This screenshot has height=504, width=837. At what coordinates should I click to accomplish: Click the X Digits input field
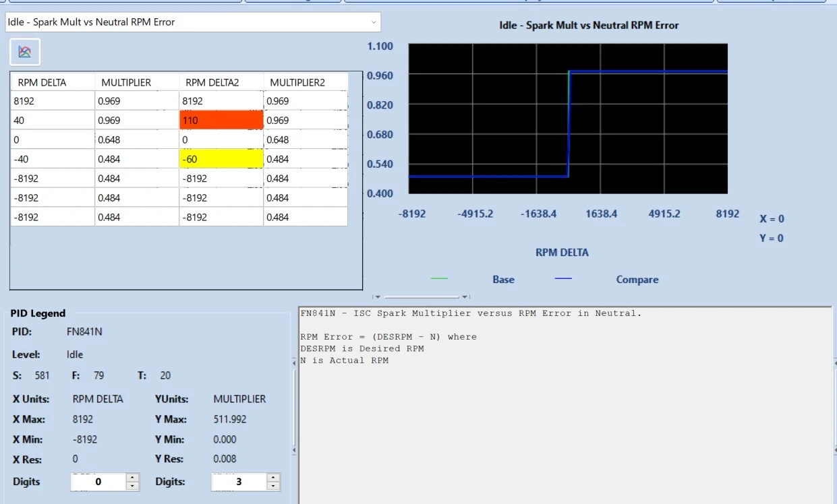pos(98,482)
